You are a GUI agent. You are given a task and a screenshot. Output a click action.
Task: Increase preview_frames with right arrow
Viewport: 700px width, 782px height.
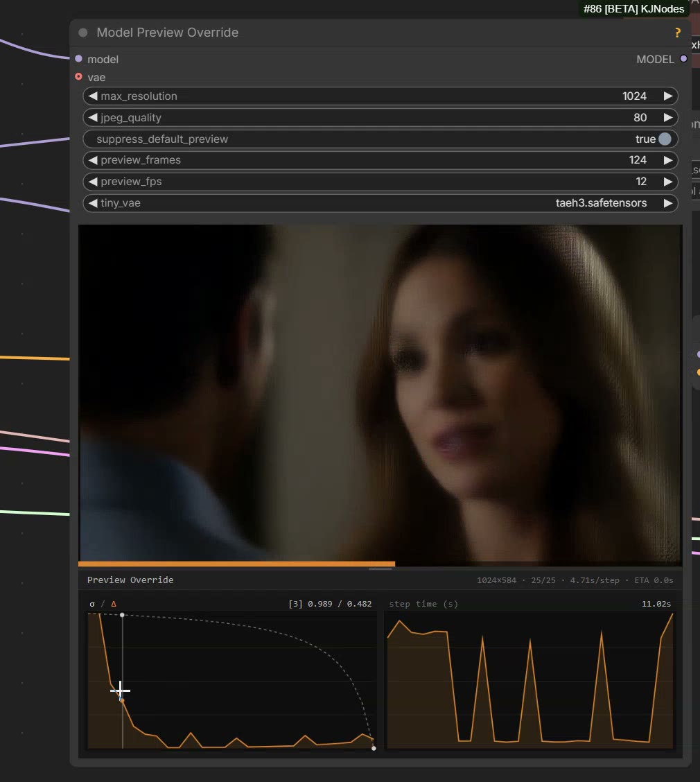pyautogui.click(x=668, y=160)
